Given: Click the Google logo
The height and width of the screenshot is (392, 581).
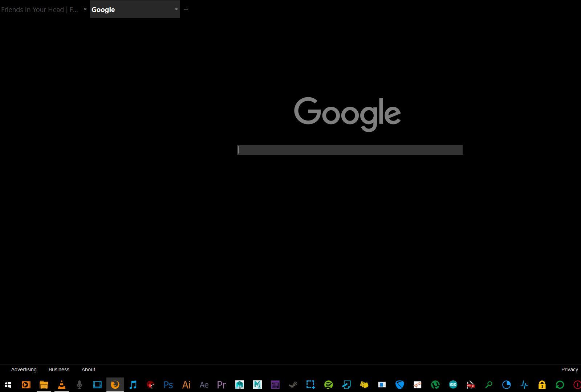Looking at the screenshot, I should [x=347, y=114].
